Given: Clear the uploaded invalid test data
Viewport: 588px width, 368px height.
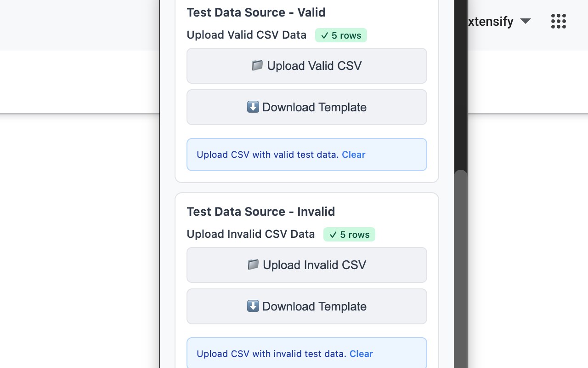Looking at the screenshot, I should click(361, 354).
